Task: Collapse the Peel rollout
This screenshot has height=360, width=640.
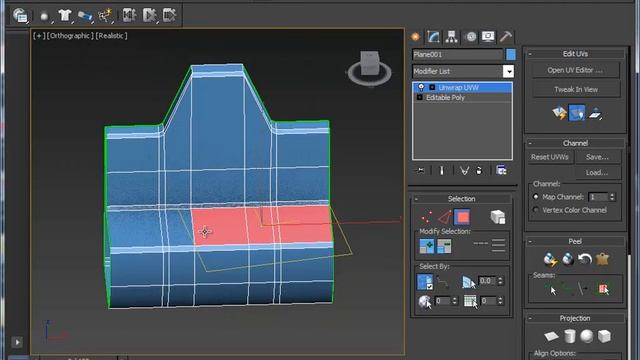Action: point(530,242)
